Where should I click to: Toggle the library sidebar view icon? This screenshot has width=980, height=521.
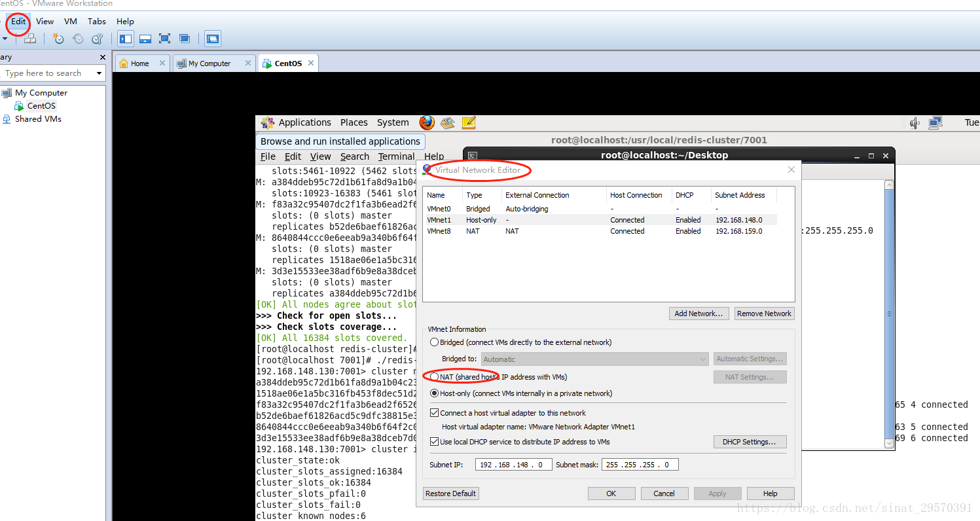(x=126, y=39)
